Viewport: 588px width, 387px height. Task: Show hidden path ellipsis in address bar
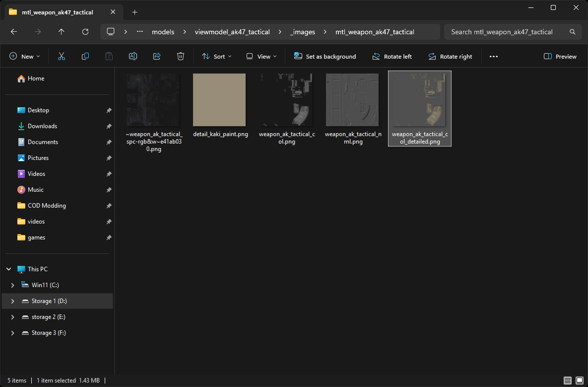140,31
